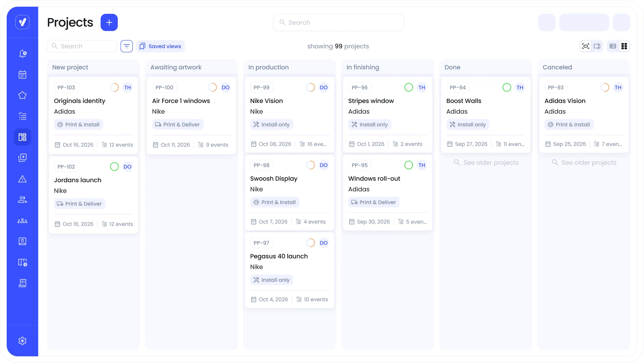
Task: Click the top global Search field
Action: [338, 22]
